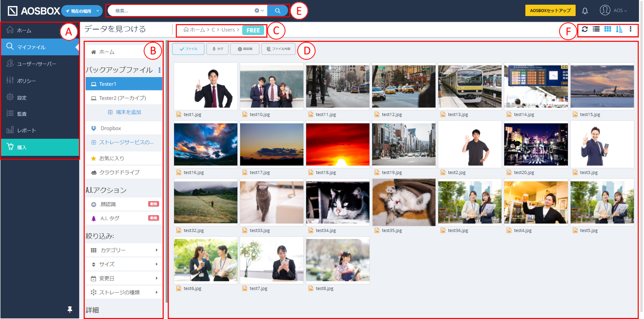Click the search magnifier button
Viewport: 644px width, 319px height.
(x=277, y=11)
